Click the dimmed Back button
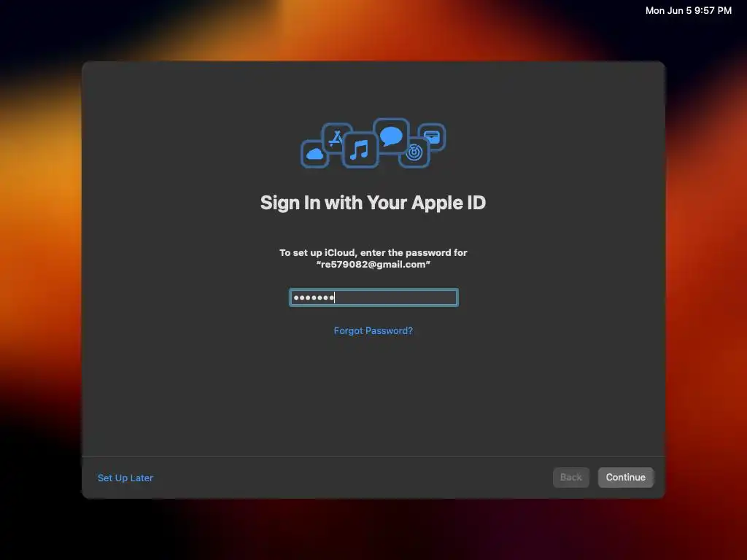 click(x=570, y=477)
